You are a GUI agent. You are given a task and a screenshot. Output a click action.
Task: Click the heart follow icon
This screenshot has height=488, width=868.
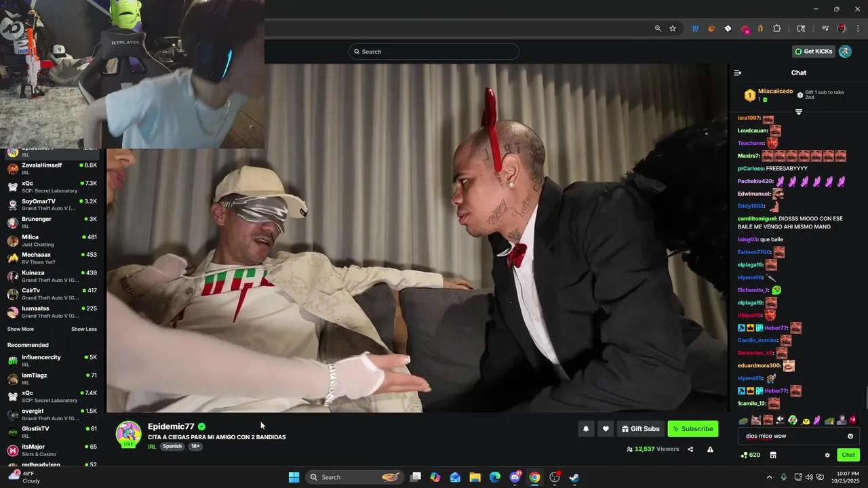(x=606, y=429)
